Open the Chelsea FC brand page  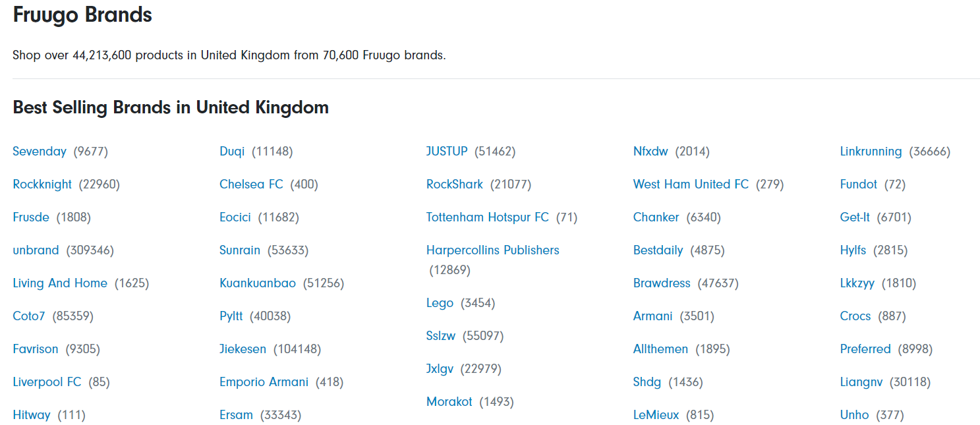tap(251, 184)
